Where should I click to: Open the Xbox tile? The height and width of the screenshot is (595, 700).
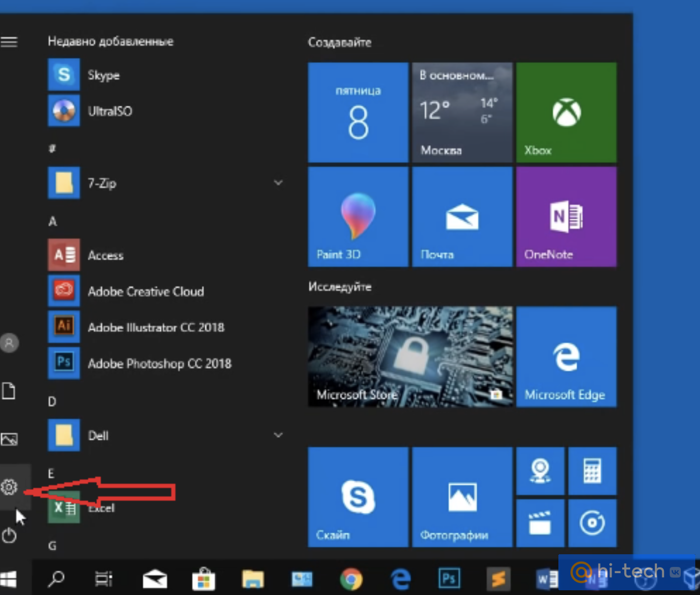(x=566, y=112)
